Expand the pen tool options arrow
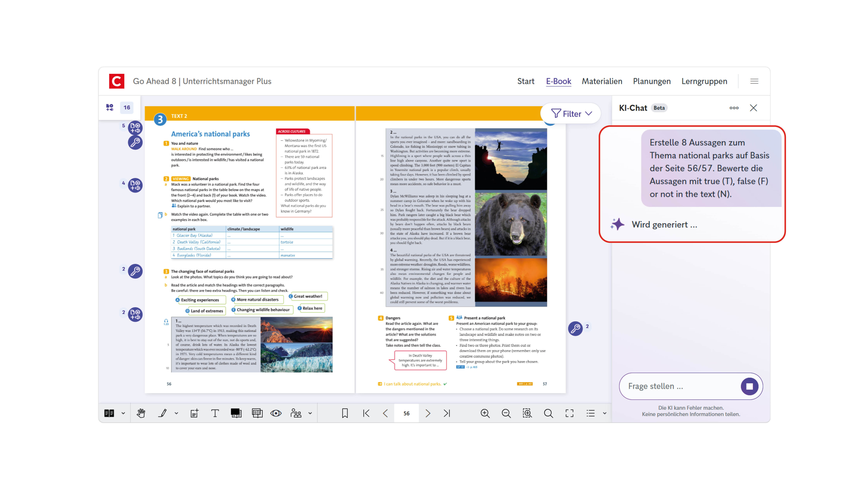 tap(176, 413)
